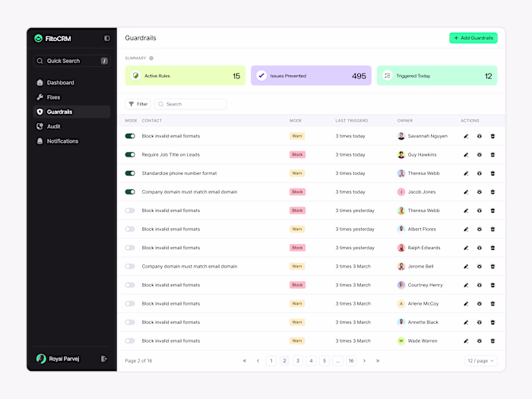Click the FitoCRM logo icon
This screenshot has width=532, height=399.
38,38
